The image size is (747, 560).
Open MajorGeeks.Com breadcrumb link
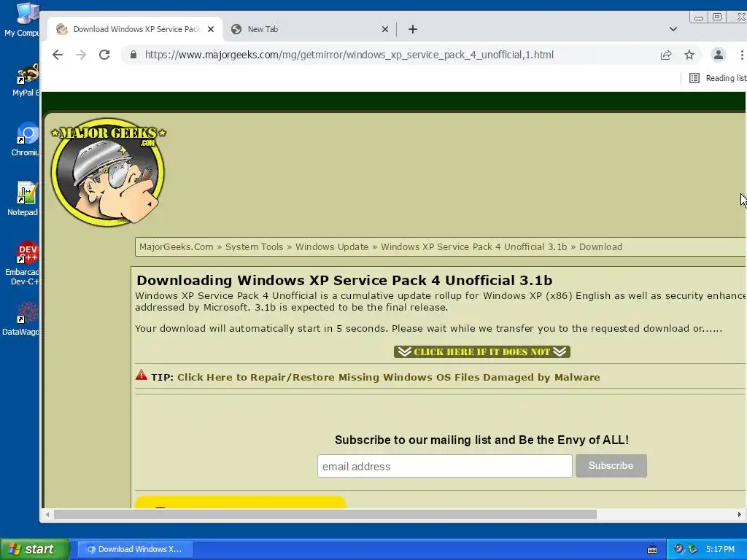click(x=177, y=246)
